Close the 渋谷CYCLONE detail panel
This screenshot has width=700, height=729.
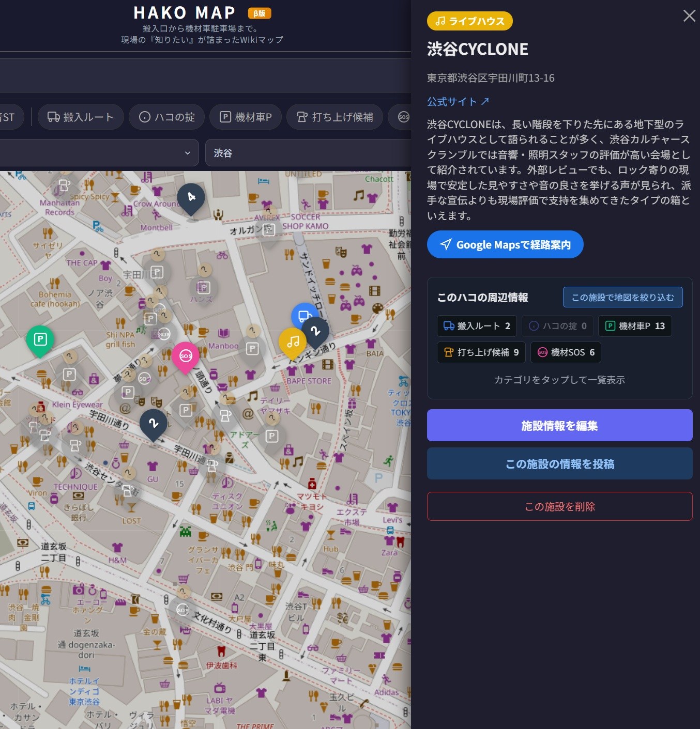click(x=689, y=16)
